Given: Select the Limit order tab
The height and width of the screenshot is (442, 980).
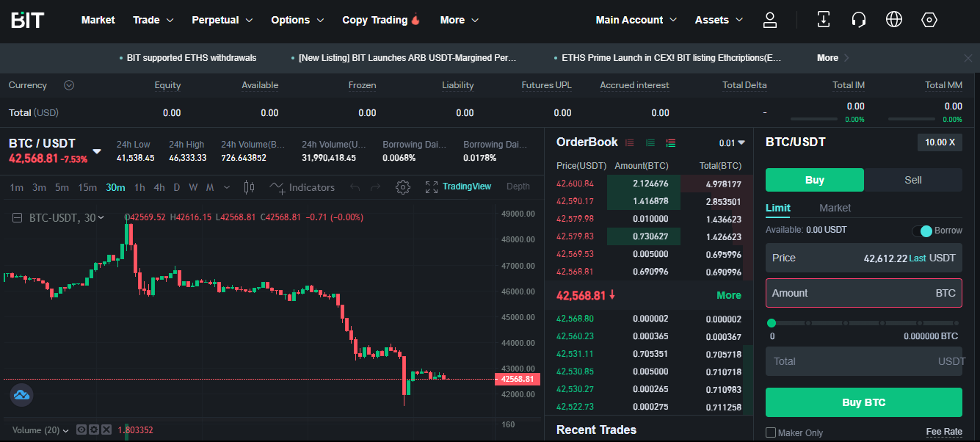Looking at the screenshot, I should tap(778, 208).
